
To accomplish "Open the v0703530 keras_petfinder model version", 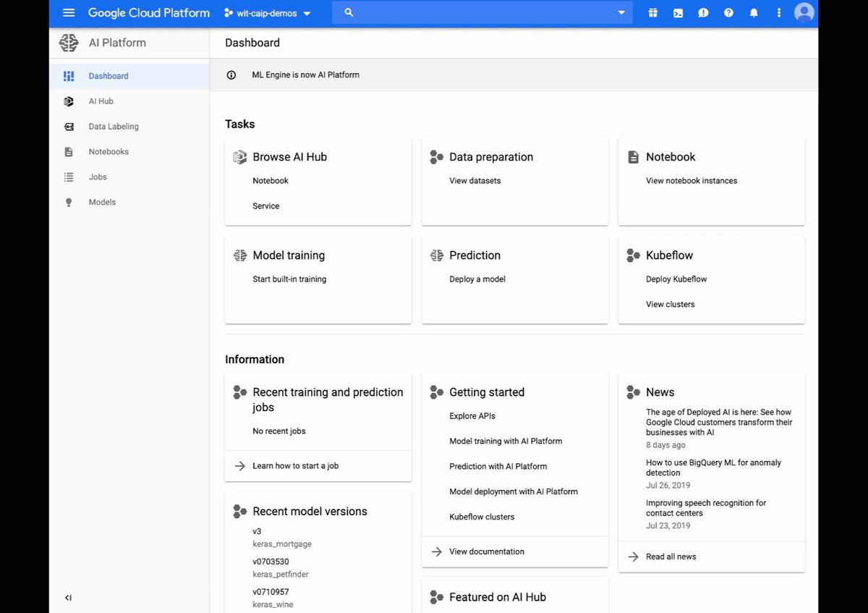I will tap(281, 568).
